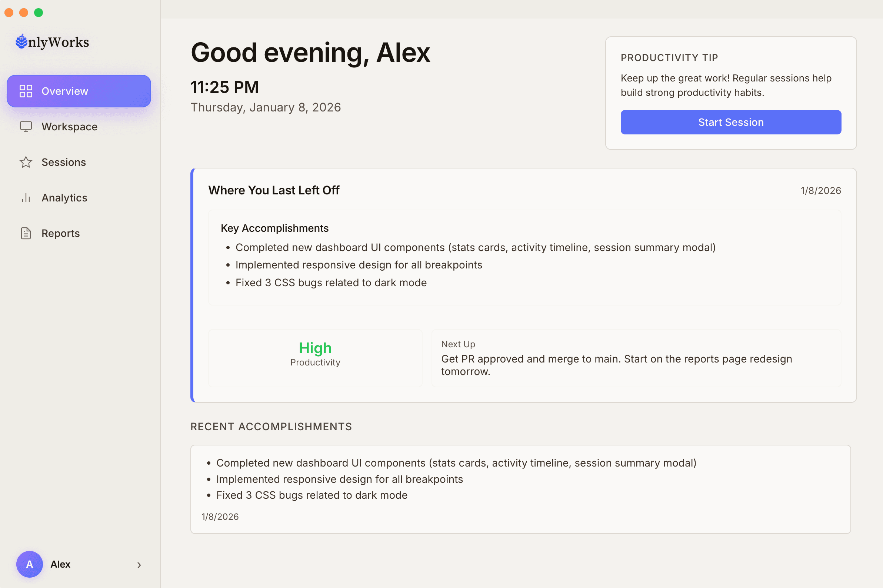Click the High Productivity card
Viewport: 883px width, 588px height.
(315, 358)
